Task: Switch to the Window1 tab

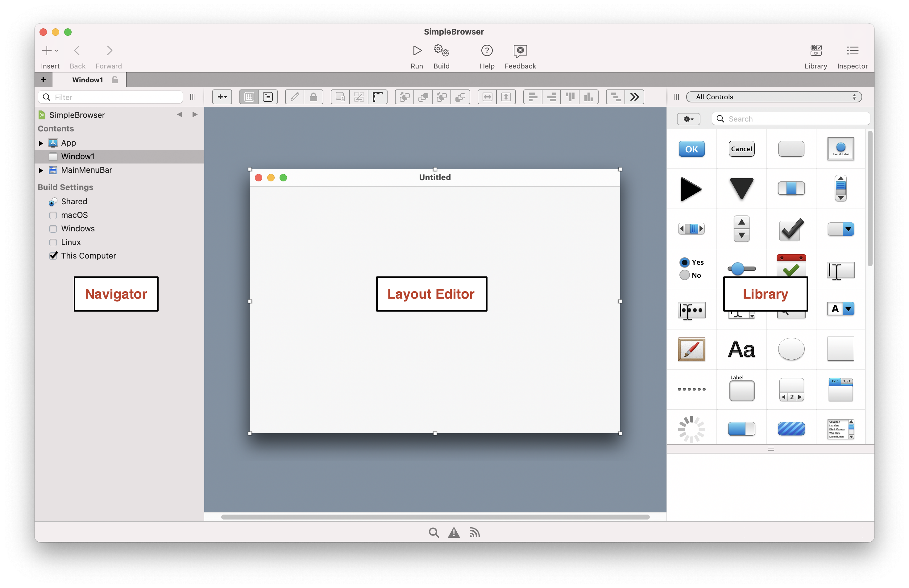Action: click(87, 80)
